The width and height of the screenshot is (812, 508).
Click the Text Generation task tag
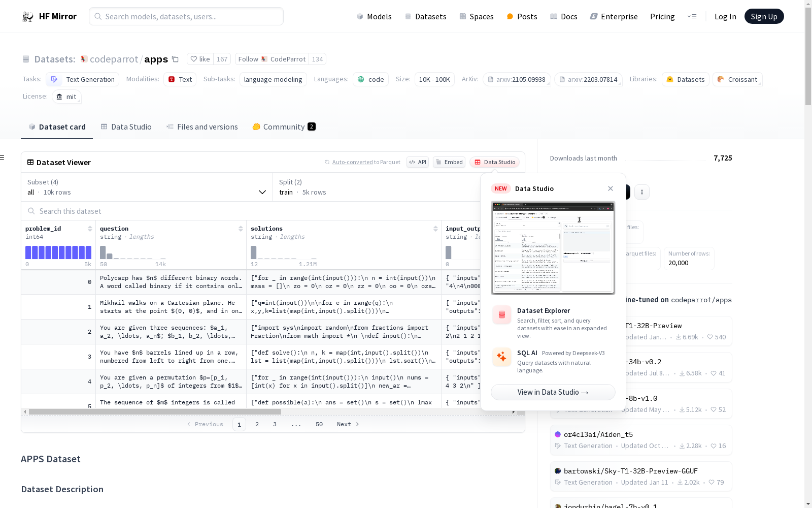click(83, 79)
